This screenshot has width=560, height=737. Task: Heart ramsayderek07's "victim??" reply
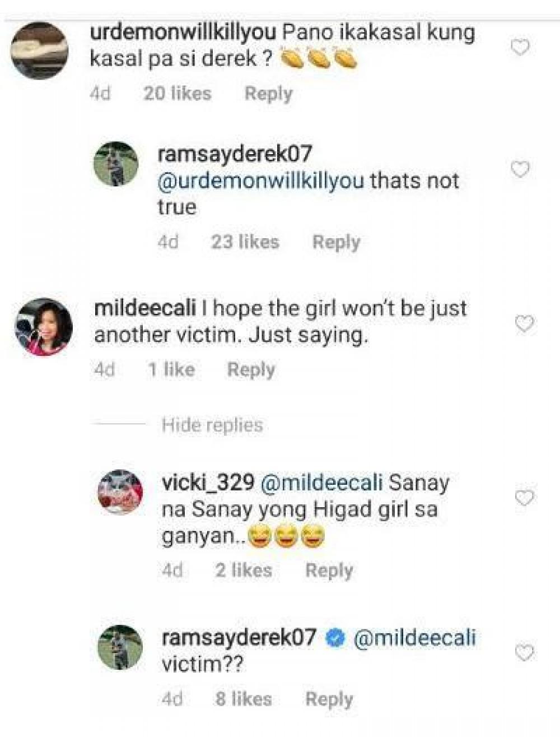pos(524,652)
